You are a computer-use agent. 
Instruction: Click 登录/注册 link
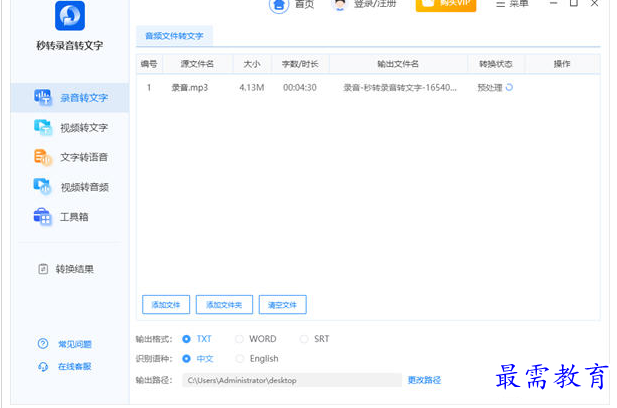[375, 4]
